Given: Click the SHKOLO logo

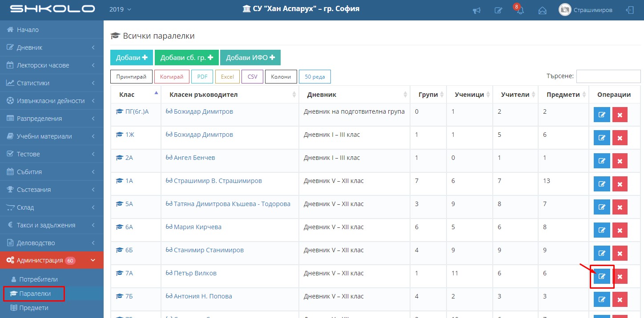Looking at the screenshot, I should 52,9.
